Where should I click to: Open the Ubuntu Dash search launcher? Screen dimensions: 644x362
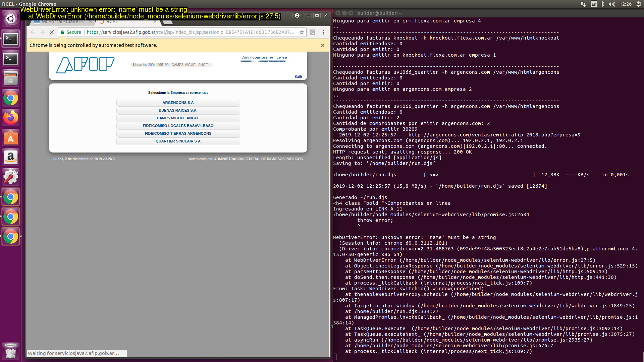[11, 19]
